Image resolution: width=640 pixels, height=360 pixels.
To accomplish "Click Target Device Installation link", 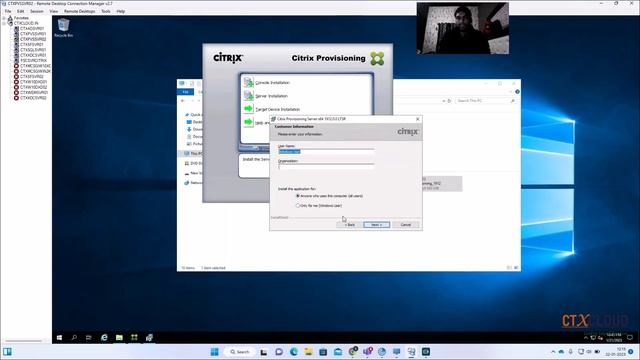I will [x=278, y=109].
